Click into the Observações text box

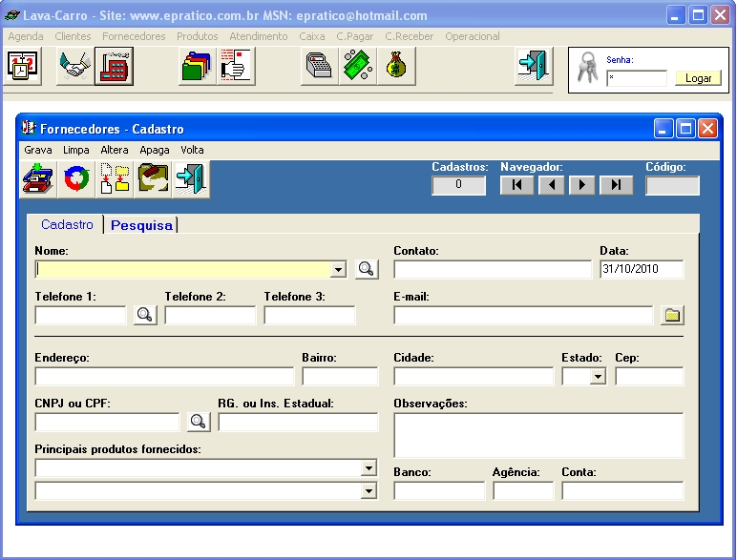point(538,435)
